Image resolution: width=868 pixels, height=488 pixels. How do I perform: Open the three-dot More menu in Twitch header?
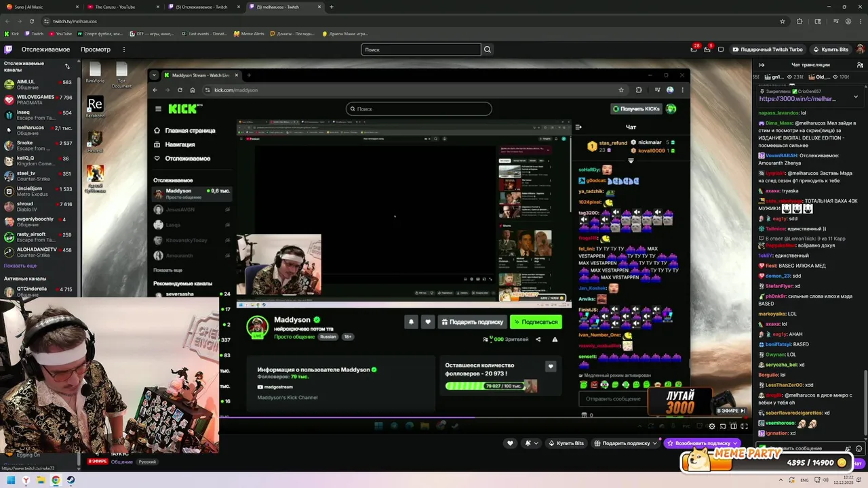123,49
